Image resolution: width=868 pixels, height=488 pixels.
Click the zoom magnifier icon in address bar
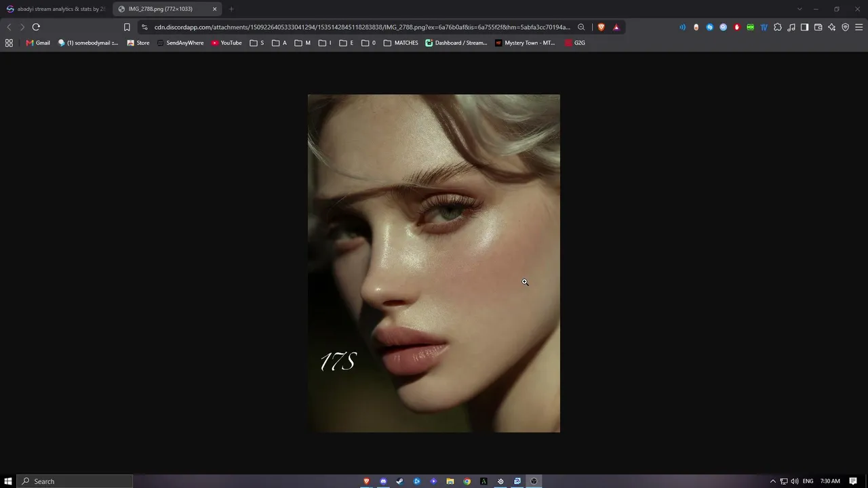coord(581,27)
